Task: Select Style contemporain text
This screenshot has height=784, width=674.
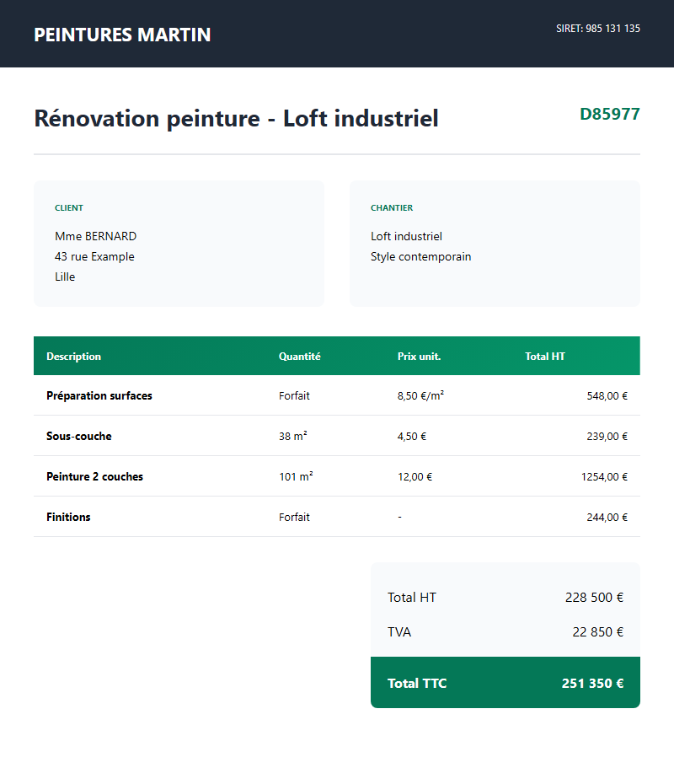Action: pyautogui.click(x=420, y=257)
